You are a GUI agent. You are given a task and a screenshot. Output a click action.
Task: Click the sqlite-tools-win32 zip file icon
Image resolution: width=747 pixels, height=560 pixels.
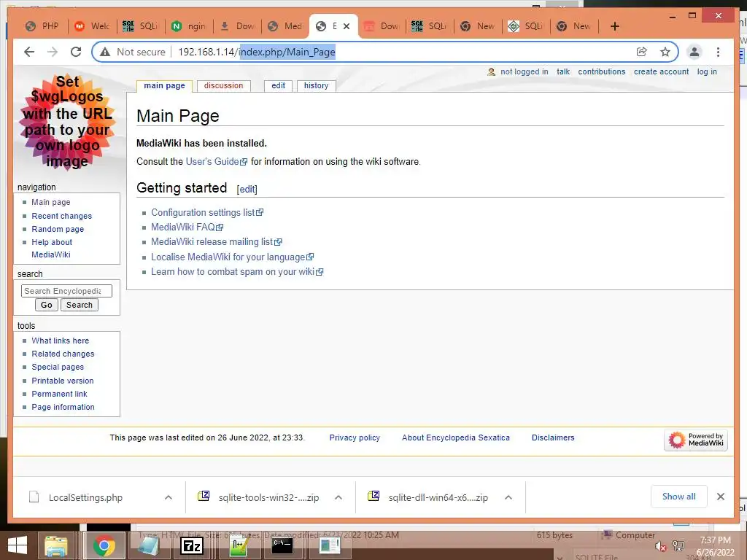(204, 496)
